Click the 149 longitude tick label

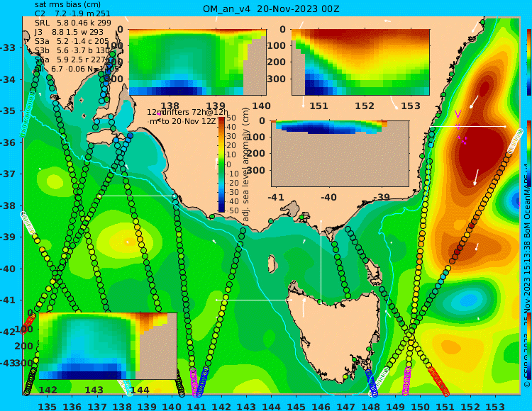pyautogui.click(x=396, y=406)
